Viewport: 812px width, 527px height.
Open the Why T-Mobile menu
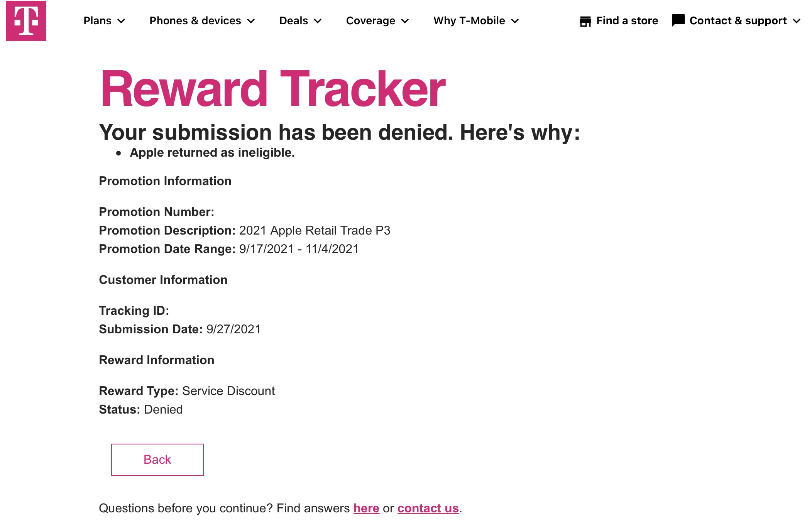pyautogui.click(x=469, y=21)
